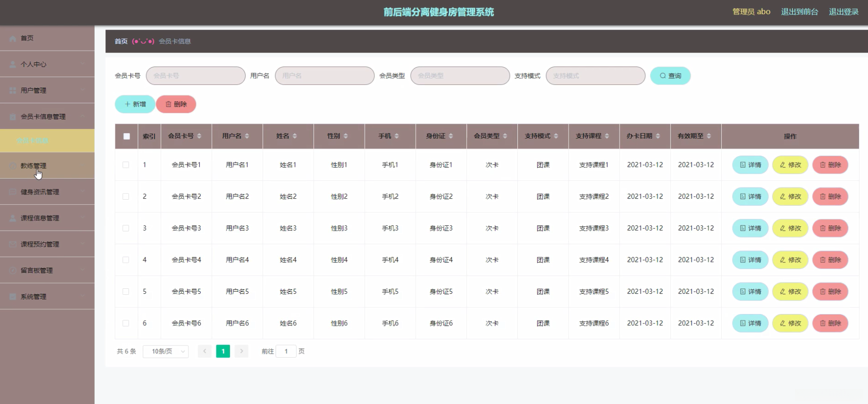Select the checkbox for row 会员卡号3
This screenshot has width=868, height=404.
(126, 228)
